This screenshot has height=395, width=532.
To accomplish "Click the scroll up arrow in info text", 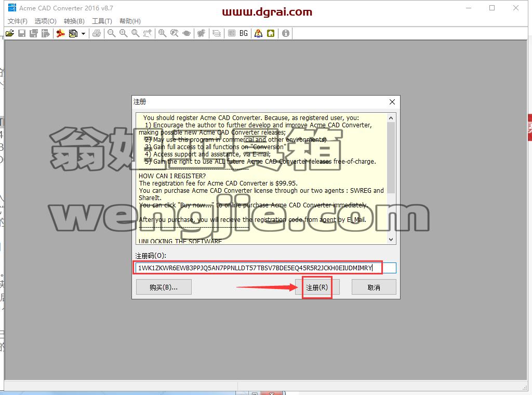I will (391, 118).
